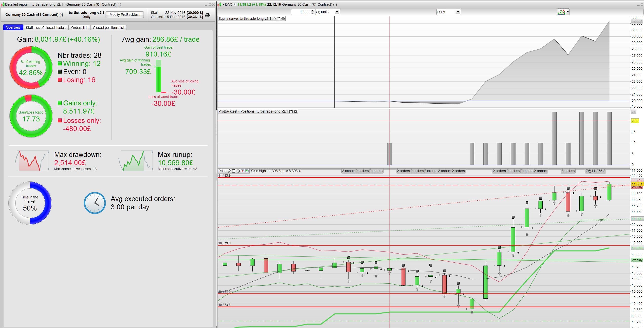The image size is (644, 328).
Task: Click the print report icon
Action: [207, 15]
